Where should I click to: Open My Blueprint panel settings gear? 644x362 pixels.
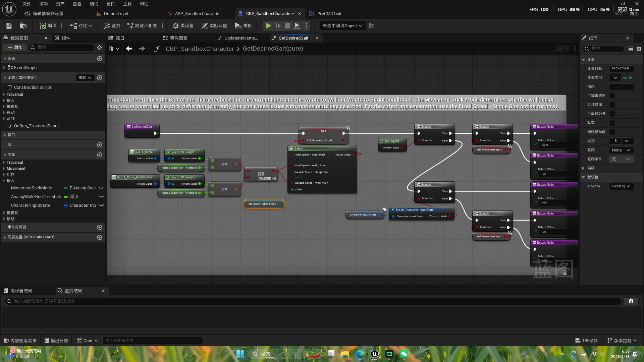(100, 48)
